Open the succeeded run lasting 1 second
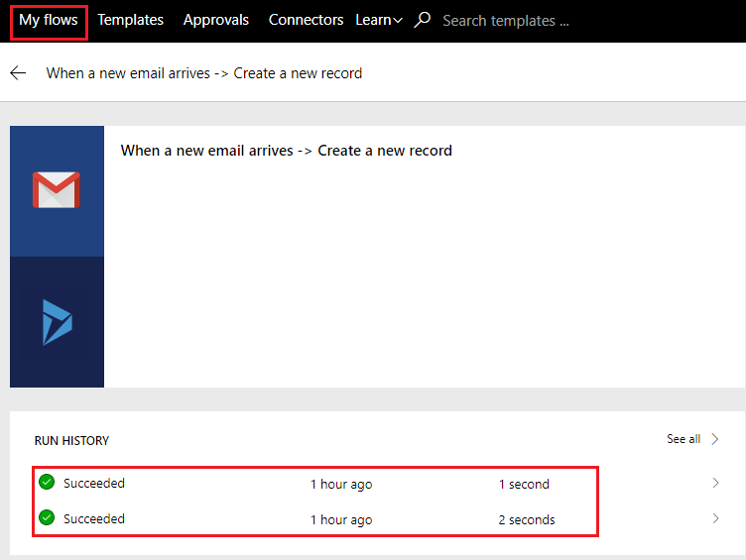Image resolution: width=746 pixels, height=560 pixels. pos(378,484)
